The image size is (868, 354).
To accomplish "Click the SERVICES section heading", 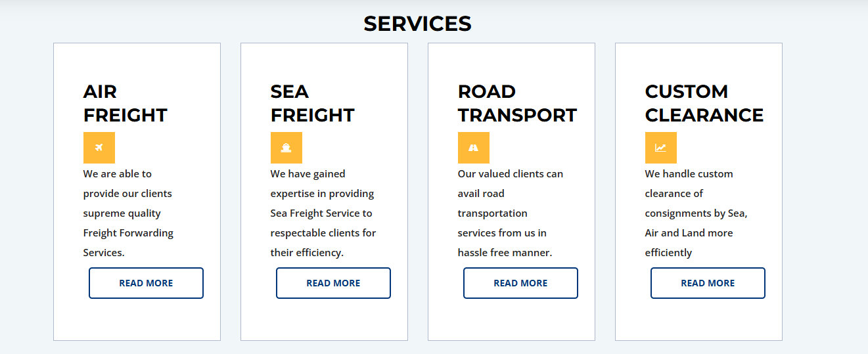I will 417,24.
